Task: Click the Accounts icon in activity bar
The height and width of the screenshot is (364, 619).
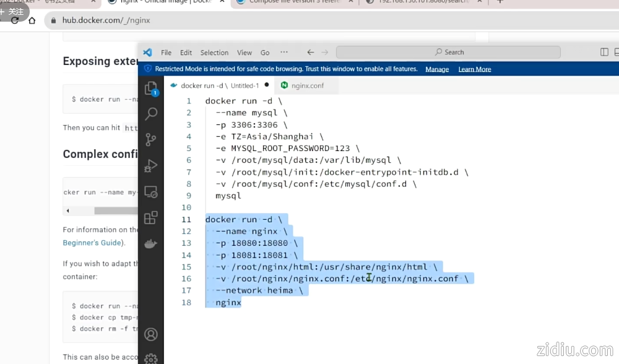Action: pos(150,334)
